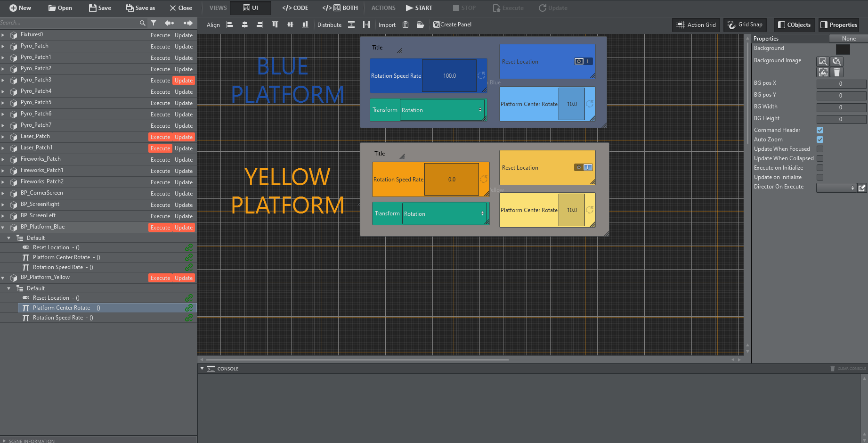Open Director On Execute dropdown
Image resolution: width=868 pixels, height=443 pixels.
point(836,188)
